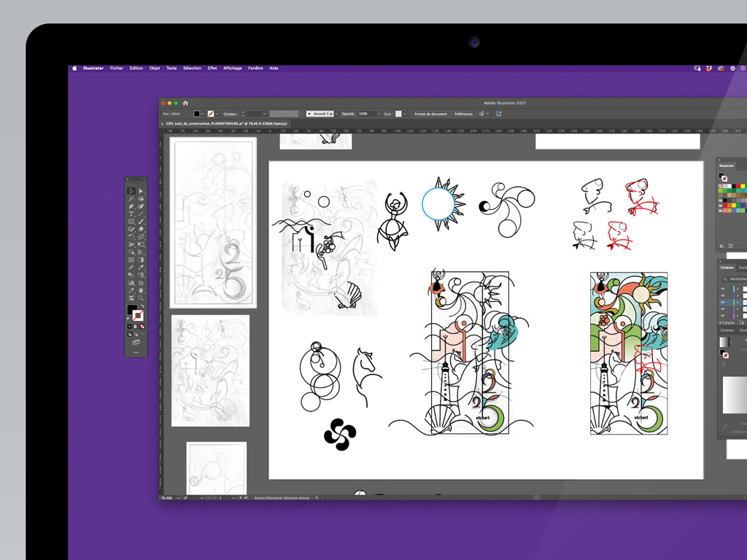Change screen mode at toolbar bottom

click(136, 343)
